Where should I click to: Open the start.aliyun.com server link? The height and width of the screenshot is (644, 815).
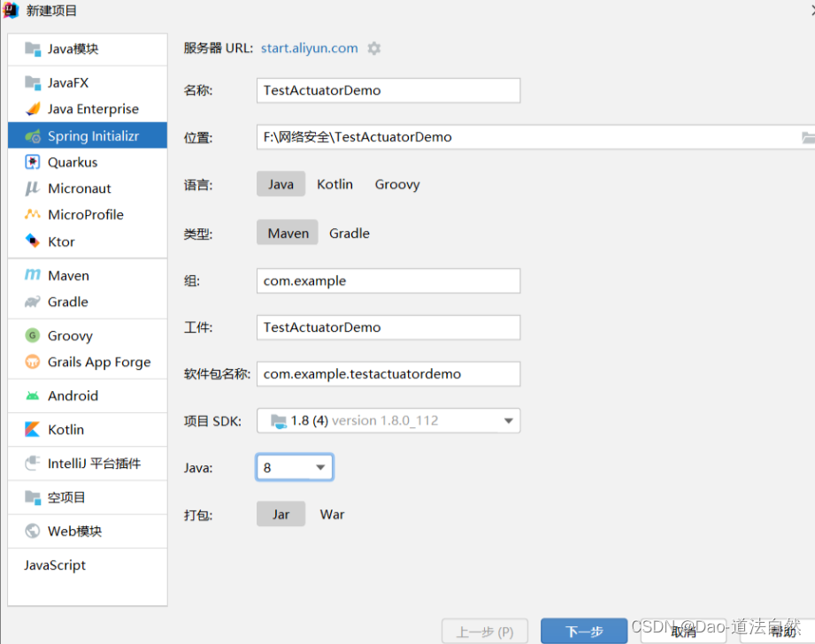[x=309, y=49]
